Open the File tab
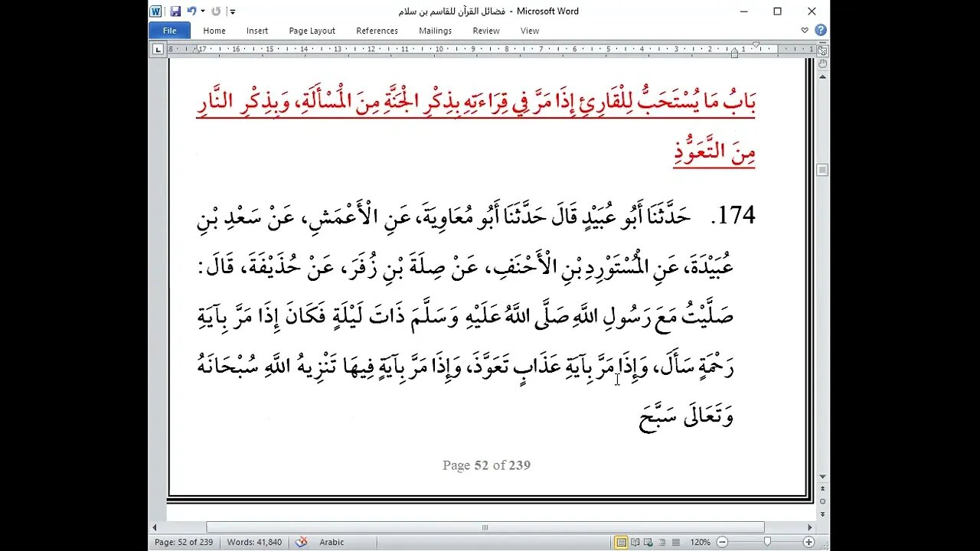Screen dimensions: 980x551 click(x=169, y=31)
